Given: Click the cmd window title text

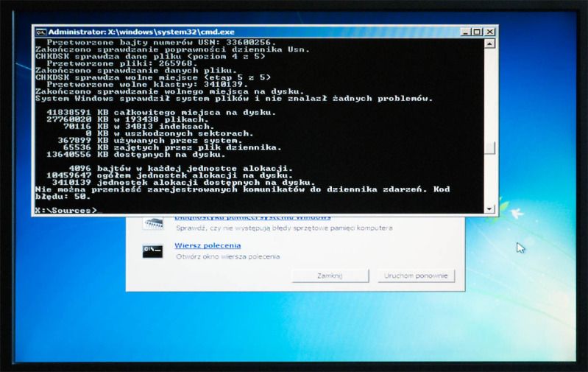Looking at the screenshot, I should (x=141, y=32).
